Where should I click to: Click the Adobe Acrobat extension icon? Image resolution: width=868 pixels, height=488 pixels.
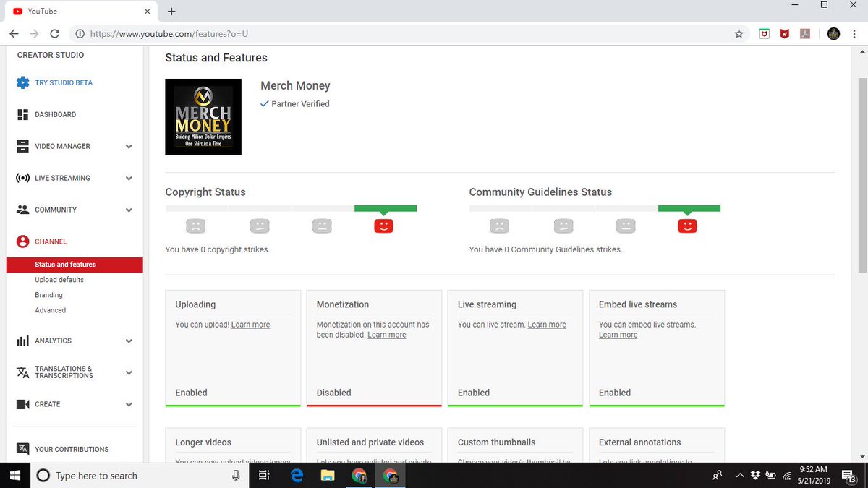(x=804, y=33)
